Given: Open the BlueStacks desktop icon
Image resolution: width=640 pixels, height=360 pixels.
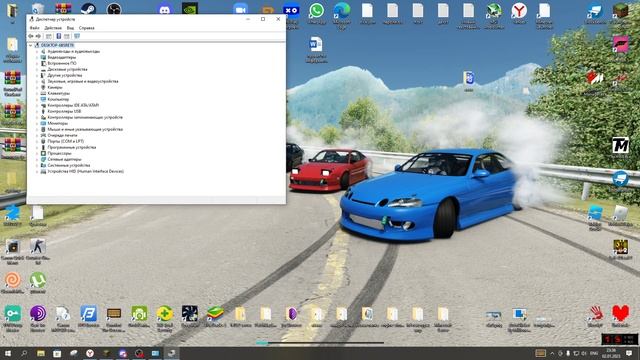Looking at the screenshot, I should coord(215,313).
